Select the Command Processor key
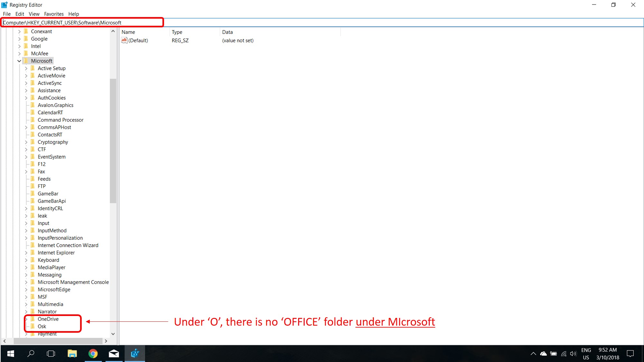Viewport: 644px width, 362px height. [x=60, y=120]
